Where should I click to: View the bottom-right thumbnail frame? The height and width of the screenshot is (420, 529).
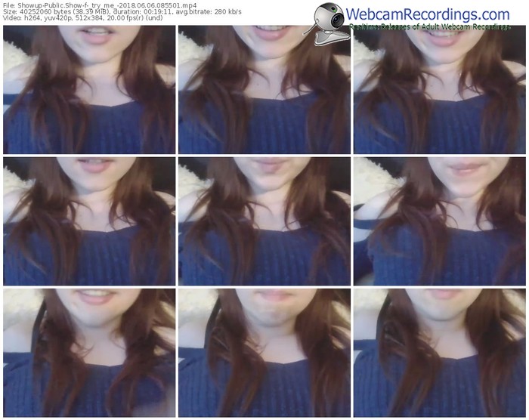439,353
